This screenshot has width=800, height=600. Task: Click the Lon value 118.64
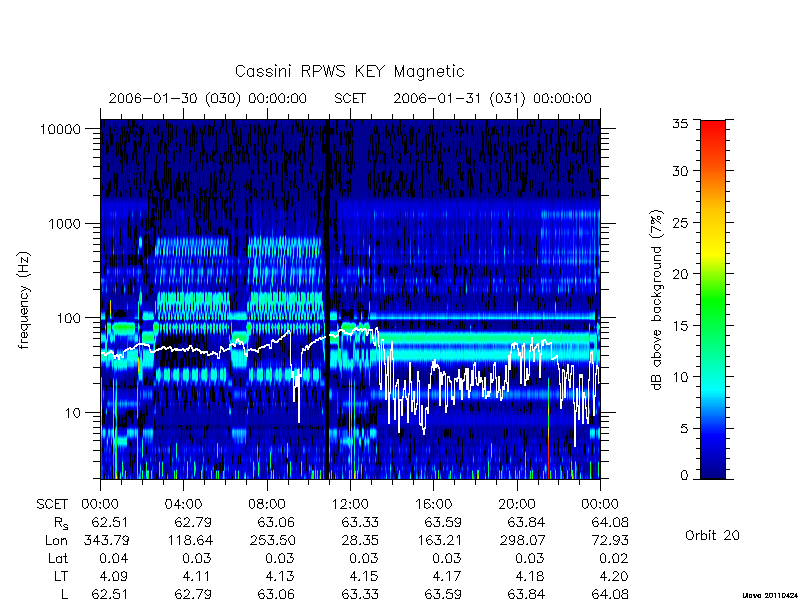(189, 540)
